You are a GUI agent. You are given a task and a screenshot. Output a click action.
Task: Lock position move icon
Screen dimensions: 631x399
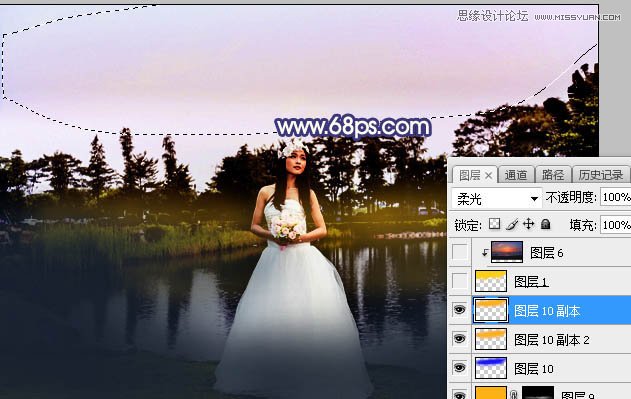(528, 224)
